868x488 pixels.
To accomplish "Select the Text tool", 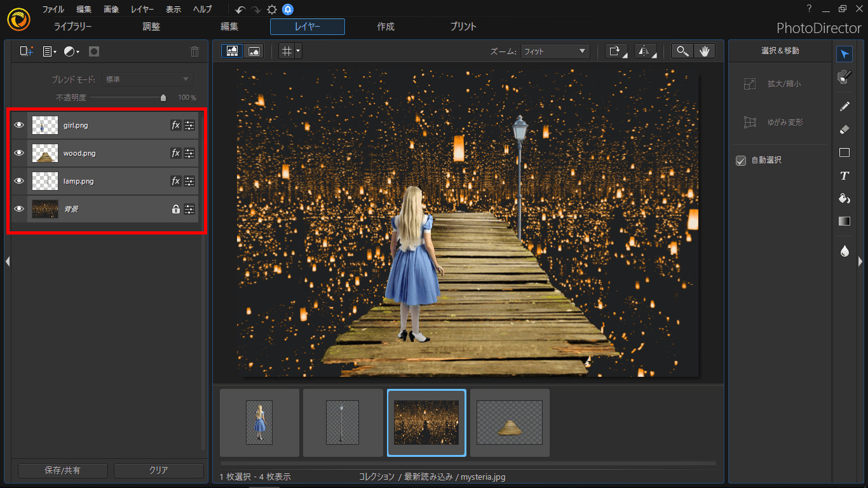I will pyautogui.click(x=844, y=175).
